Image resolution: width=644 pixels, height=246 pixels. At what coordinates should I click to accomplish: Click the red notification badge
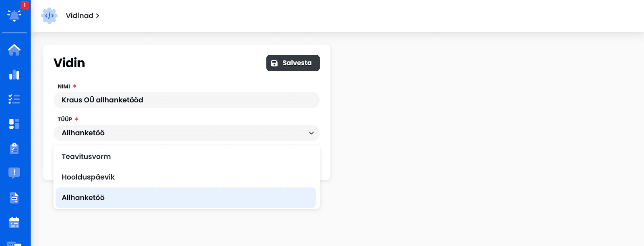coord(25,5)
